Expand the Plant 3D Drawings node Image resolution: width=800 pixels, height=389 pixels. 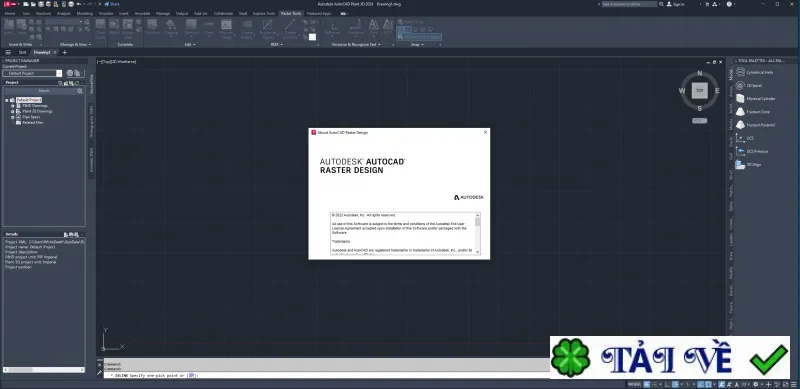coord(13,111)
